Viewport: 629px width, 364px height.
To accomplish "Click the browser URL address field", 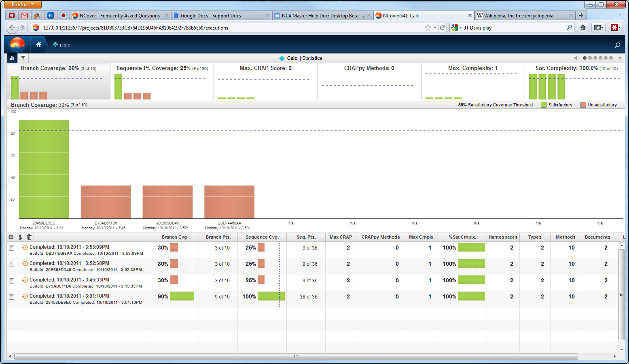I will click(233, 28).
